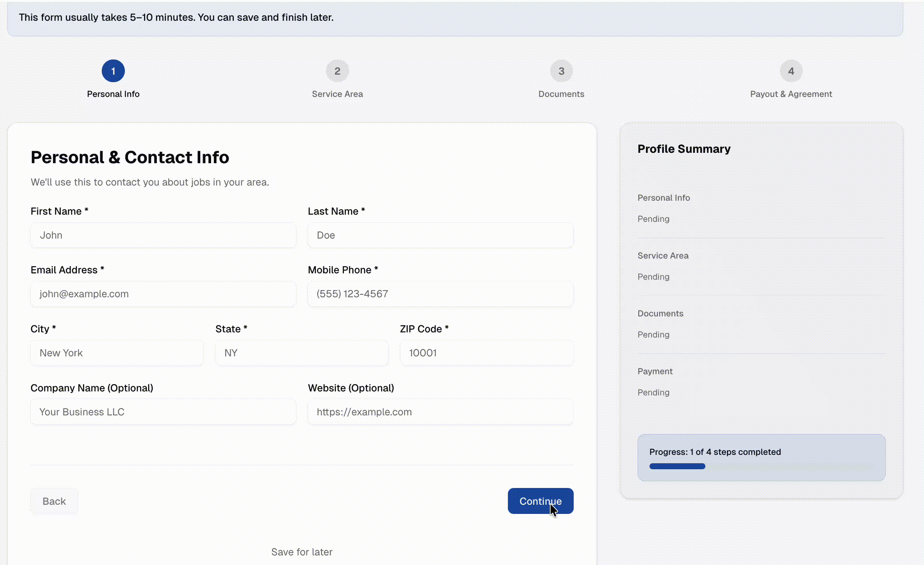924x565 pixels.
Task: Click the Documents step label
Action: (x=561, y=94)
